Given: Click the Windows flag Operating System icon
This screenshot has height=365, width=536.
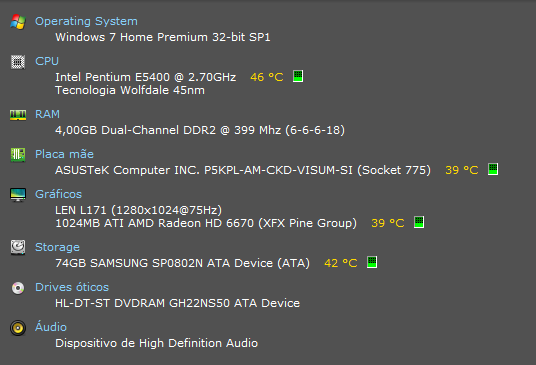Looking at the screenshot, I should [18, 22].
